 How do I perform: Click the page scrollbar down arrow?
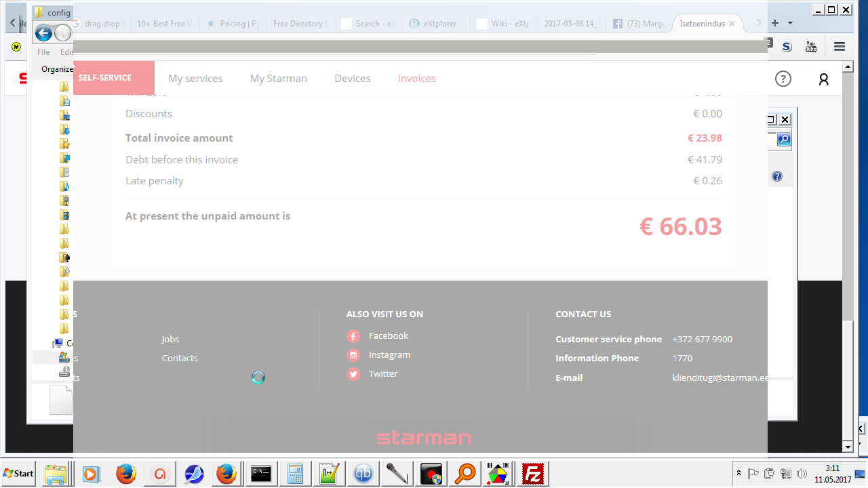(x=847, y=447)
